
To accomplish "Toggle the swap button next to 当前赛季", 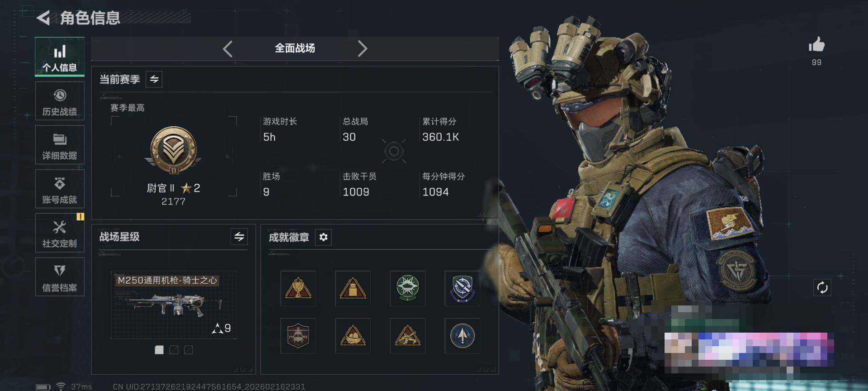I will 154,79.
